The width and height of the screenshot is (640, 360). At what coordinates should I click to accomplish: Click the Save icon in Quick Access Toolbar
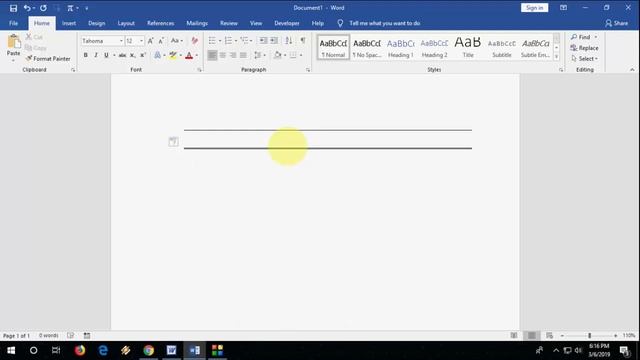click(x=13, y=8)
